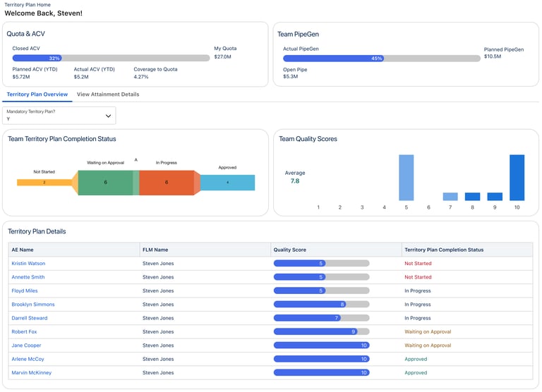This screenshot has height=392, width=542.
Task: Click the score 5 bar in Team Quality Scores
Action: (x=406, y=178)
